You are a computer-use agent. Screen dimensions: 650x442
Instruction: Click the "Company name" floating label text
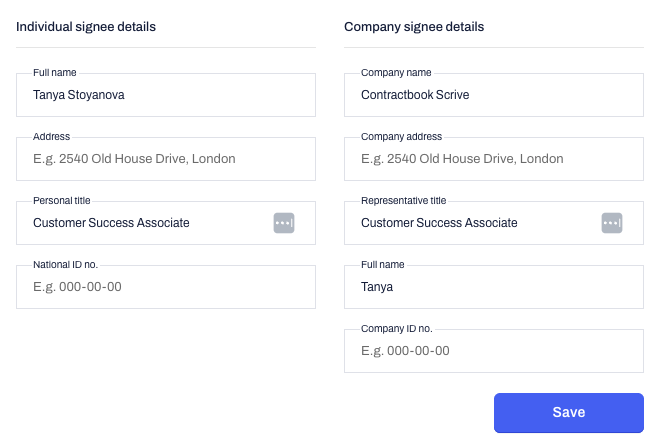point(395,73)
